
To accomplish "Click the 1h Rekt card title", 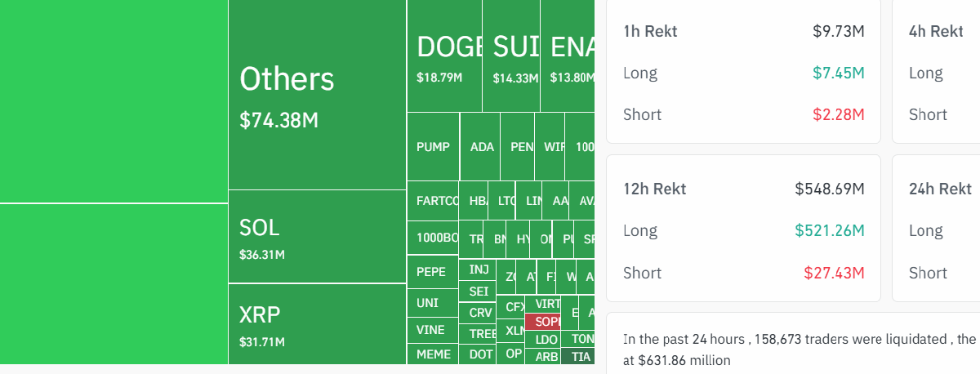I will 650,32.
